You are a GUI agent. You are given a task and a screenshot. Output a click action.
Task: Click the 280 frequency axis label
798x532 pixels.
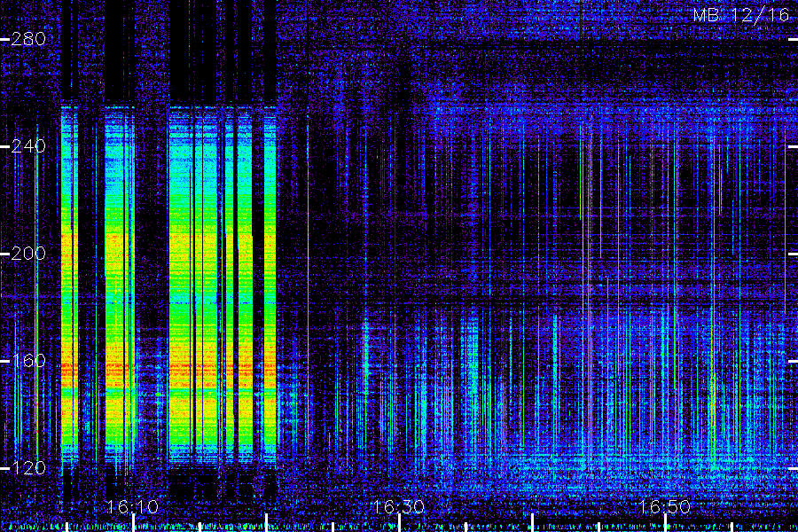[x=28, y=39]
